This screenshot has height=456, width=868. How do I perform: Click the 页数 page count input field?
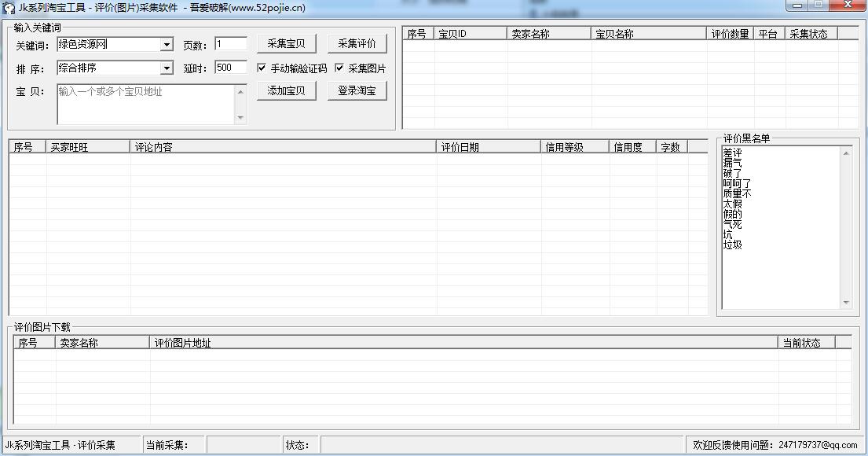coord(230,43)
